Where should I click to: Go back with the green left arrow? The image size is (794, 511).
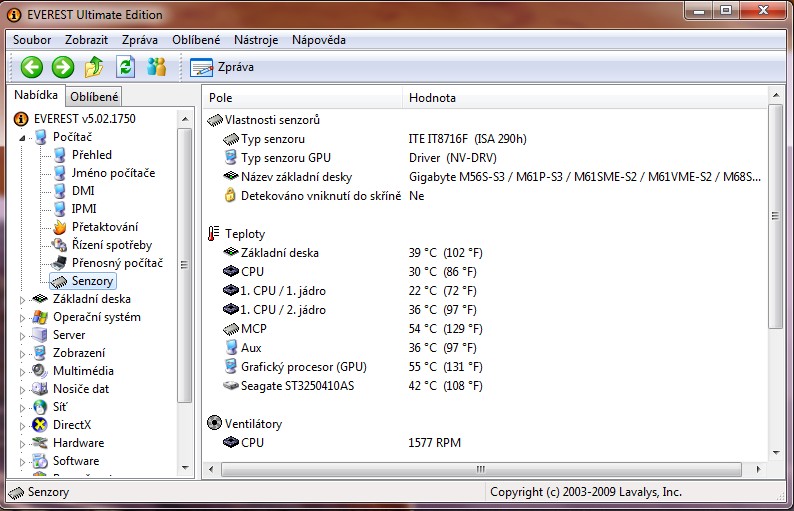(x=31, y=67)
